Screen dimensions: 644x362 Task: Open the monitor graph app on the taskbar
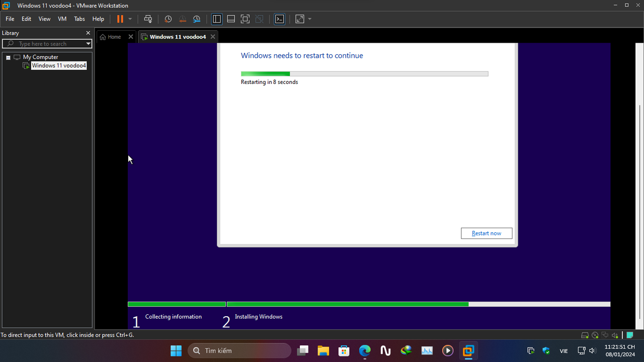(427, 350)
